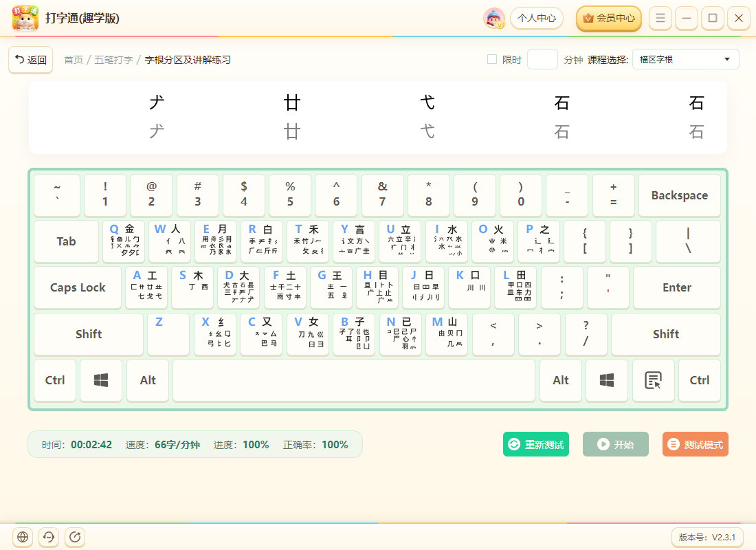Click the globe icon at bottom left
Viewport: 756px width, 550px height.
pyautogui.click(x=23, y=536)
